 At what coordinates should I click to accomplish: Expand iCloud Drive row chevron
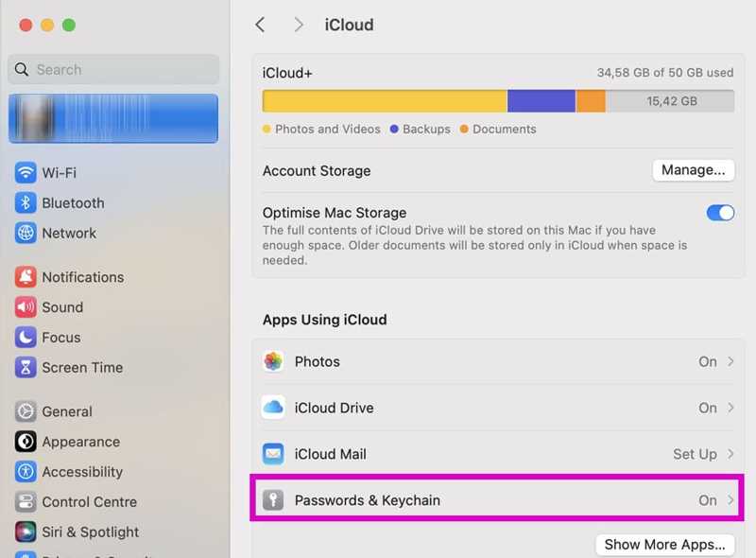click(730, 408)
